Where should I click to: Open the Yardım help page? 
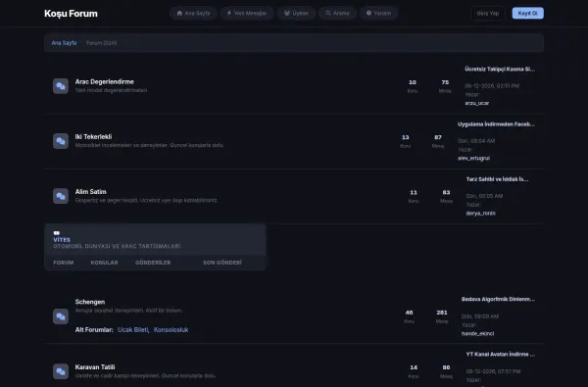coord(378,13)
